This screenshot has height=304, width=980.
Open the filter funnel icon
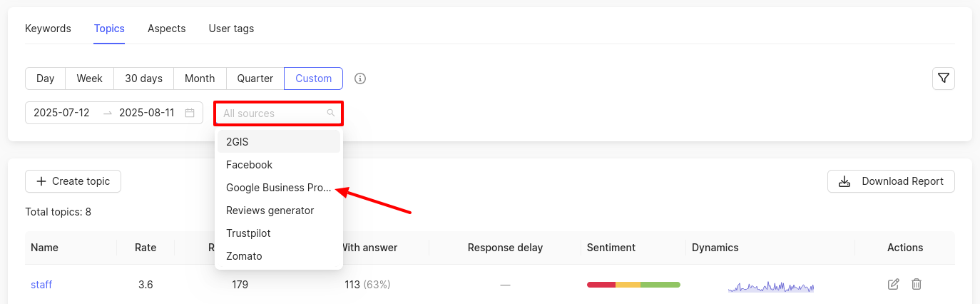pyautogui.click(x=944, y=78)
